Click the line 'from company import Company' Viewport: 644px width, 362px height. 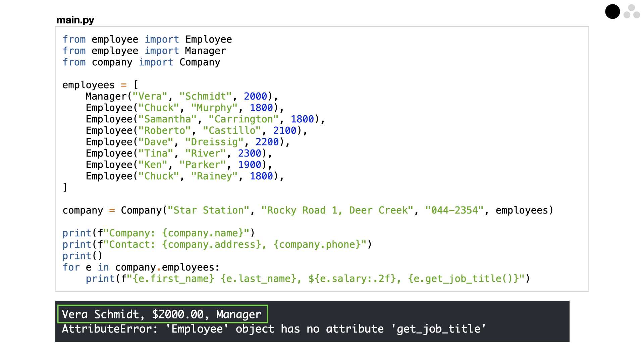[141, 62]
